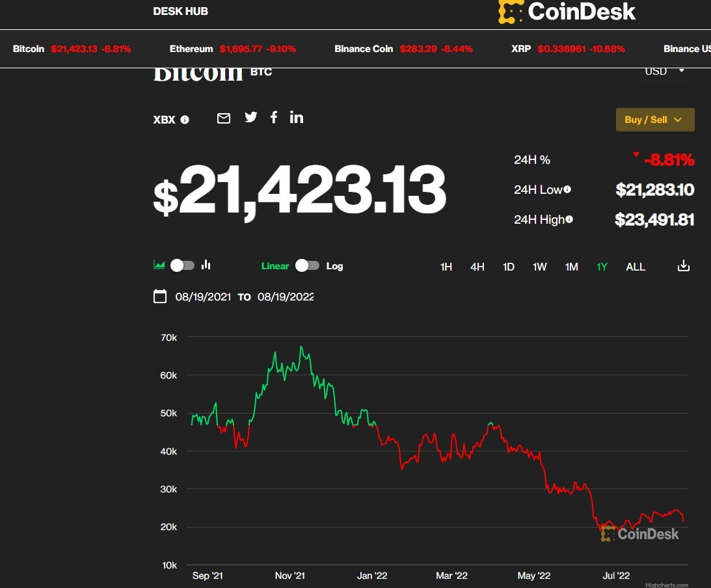Image resolution: width=711 pixels, height=588 pixels.
Task: Click the 24H Low info icon
Action: 567,189
